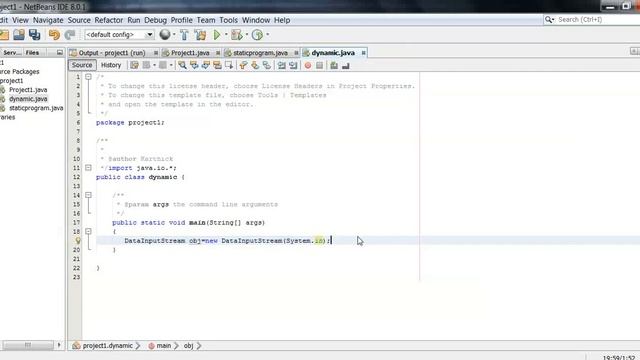This screenshot has width=640, height=360.
Task: Click the Undo toolbar icon
Action: click(x=54, y=35)
